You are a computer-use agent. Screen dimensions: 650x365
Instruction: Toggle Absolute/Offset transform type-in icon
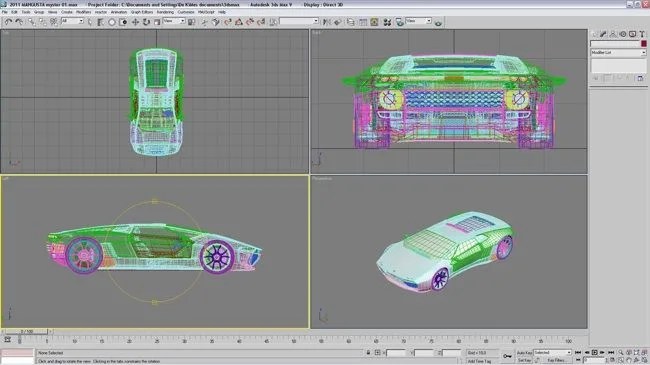pos(377,353)
